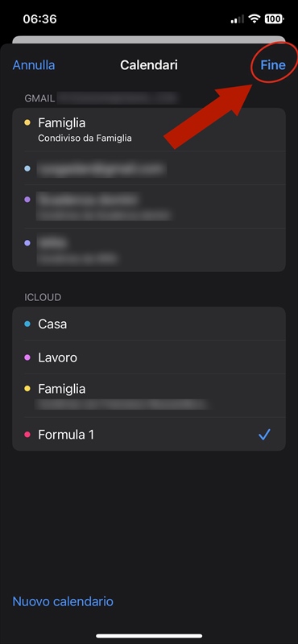Image resolution: width=298 pixels, height=644 pixels.
Task: Tap Fine to confirm calendar selection
Action: (273, 65)
